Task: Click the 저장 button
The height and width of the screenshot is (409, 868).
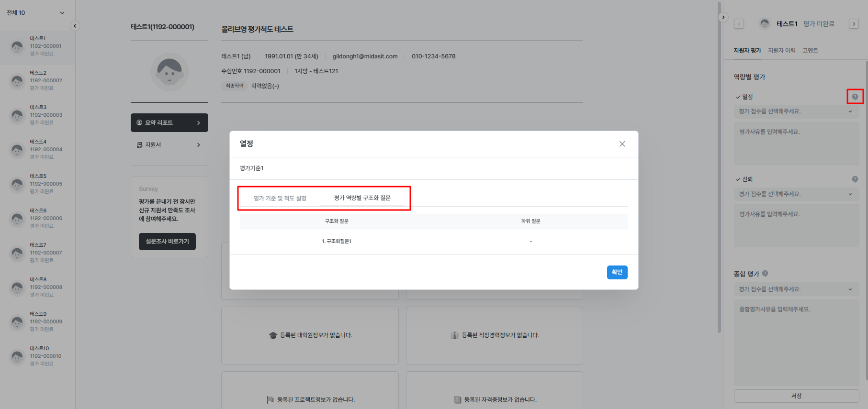Action: (x=796, y=396)
